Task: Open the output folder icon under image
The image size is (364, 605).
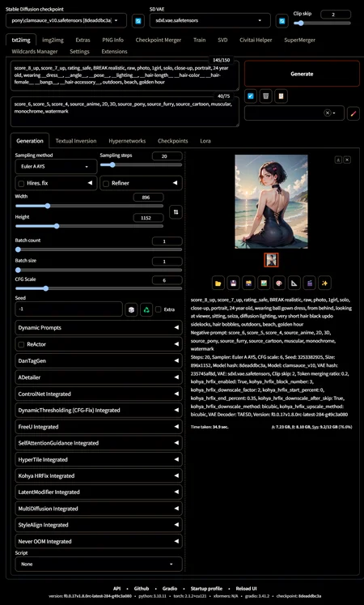Action: (218, 283)
